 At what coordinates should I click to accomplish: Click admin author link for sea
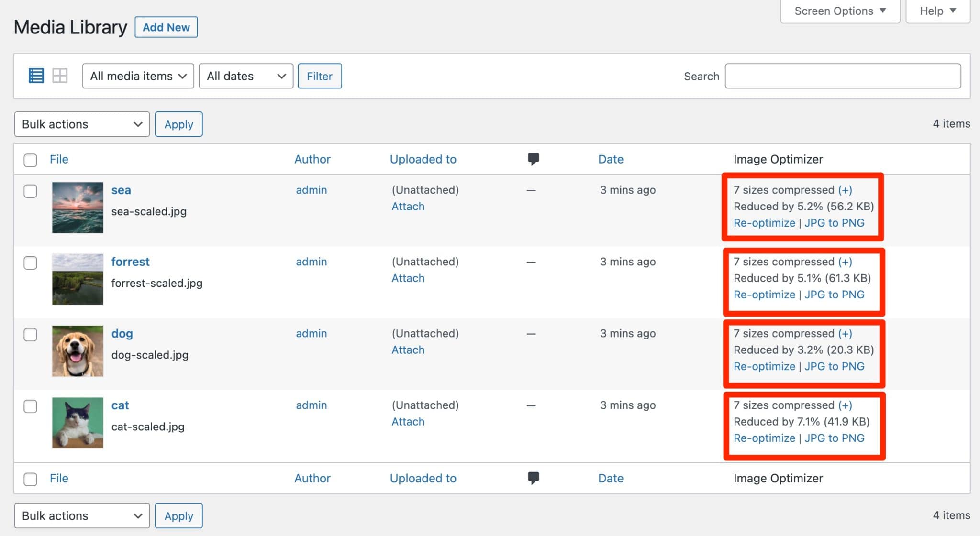coord(312,190)
